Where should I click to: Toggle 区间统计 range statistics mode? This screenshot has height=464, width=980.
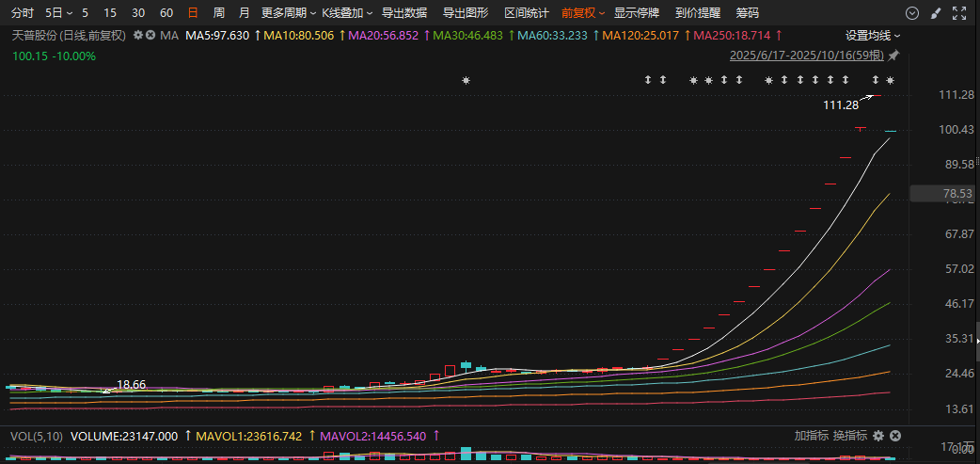527,13
